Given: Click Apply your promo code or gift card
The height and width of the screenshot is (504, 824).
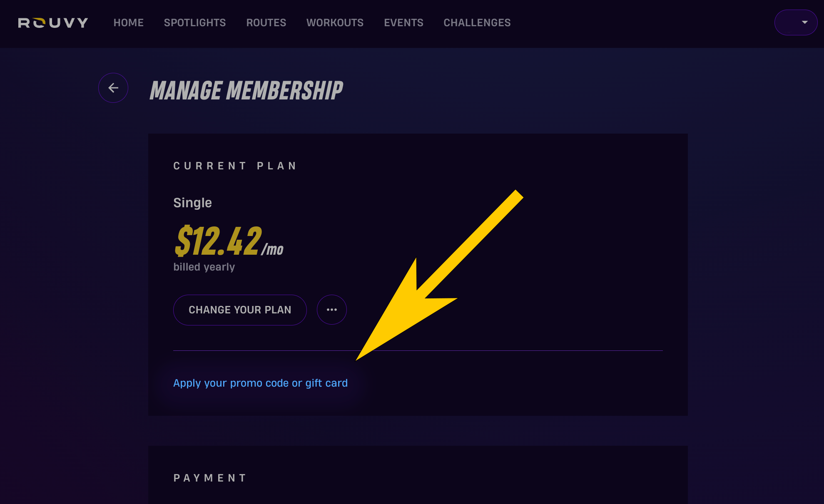Looking at the screenshot, I should [x=260, y=383].
